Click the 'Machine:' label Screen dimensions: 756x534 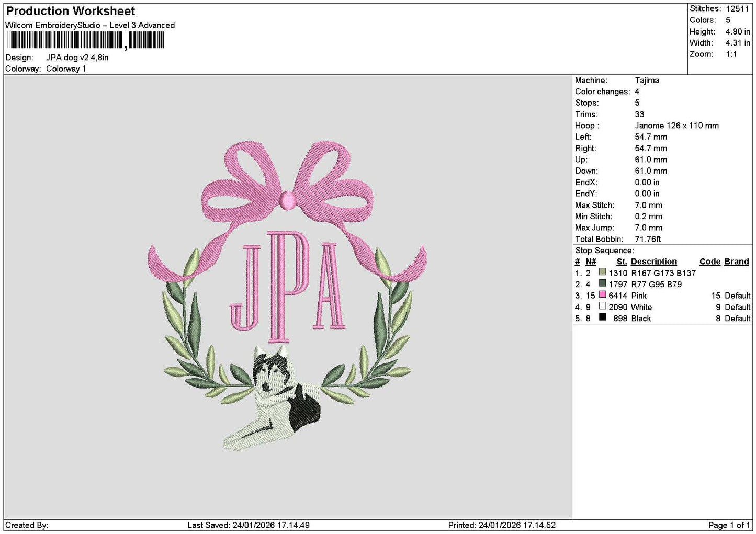click(591, 80)
